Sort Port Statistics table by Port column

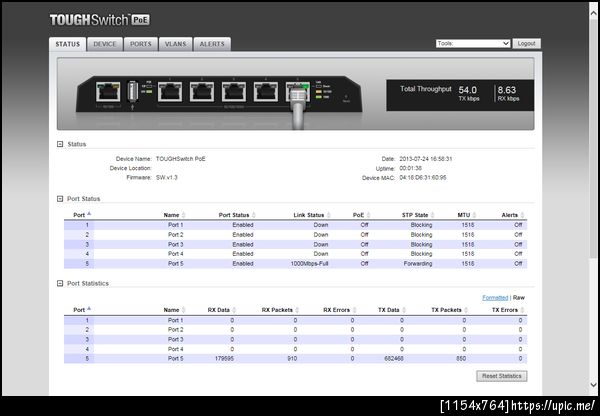point(82,310)
